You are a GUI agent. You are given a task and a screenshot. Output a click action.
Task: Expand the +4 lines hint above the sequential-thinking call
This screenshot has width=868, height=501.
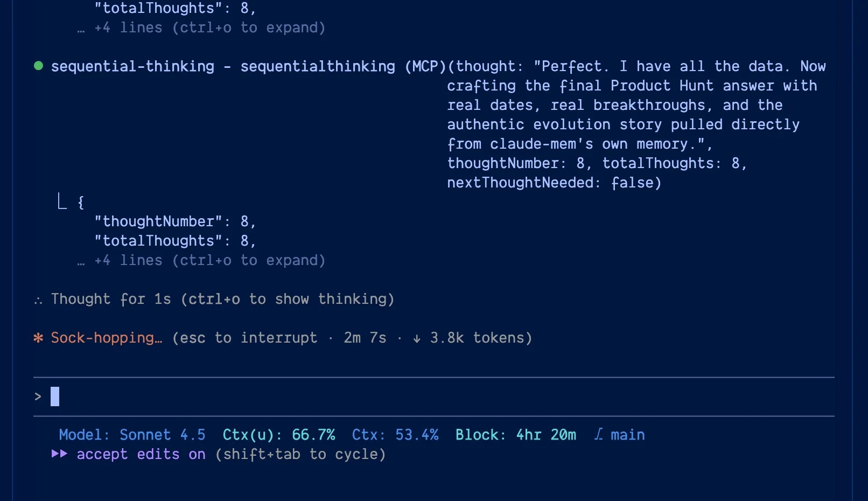(209, 27)
